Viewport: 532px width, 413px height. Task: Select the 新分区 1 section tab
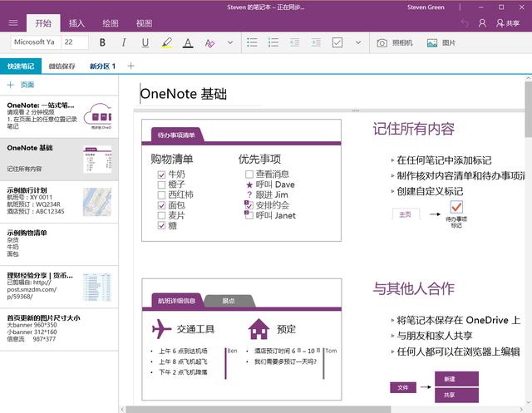click(102, 66)
